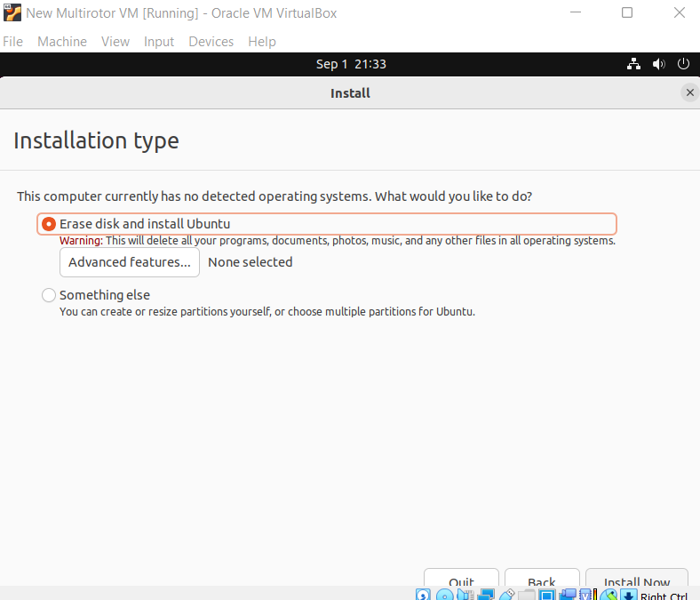Click the Right Ctrl host key label
Screen dimensions: 700x600
point(664,596)
